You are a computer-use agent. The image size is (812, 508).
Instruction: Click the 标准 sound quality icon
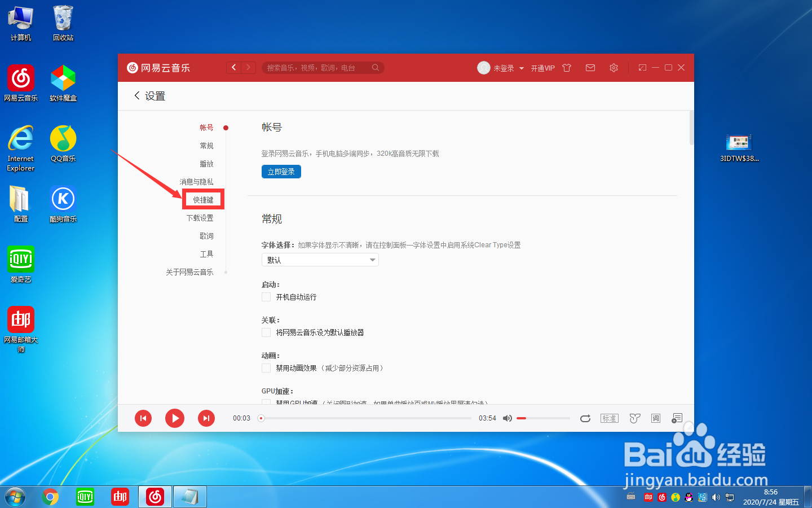(x=610, y=418)
